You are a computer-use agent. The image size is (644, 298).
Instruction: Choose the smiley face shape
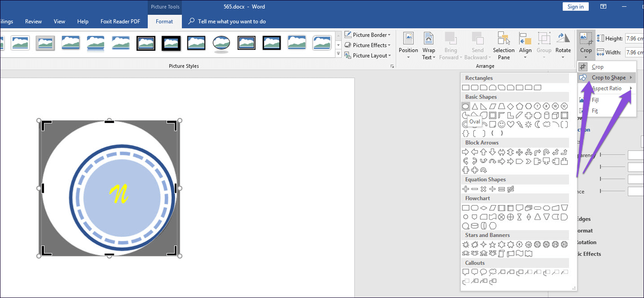502,124
